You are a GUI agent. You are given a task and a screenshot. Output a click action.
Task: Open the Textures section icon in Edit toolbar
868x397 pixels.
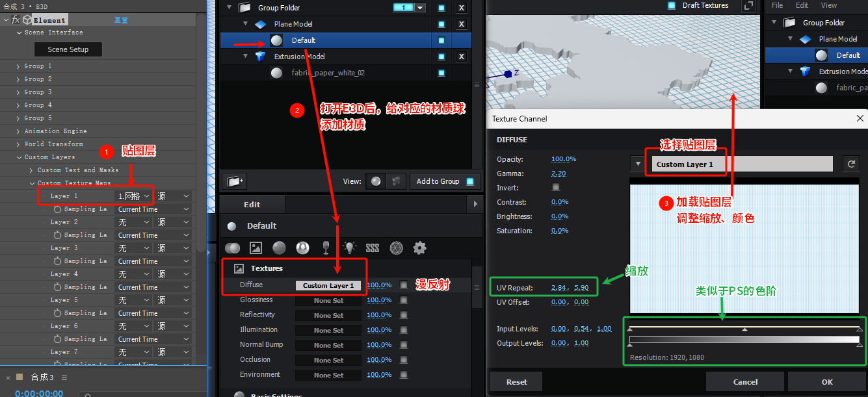[x=256, y=248]
